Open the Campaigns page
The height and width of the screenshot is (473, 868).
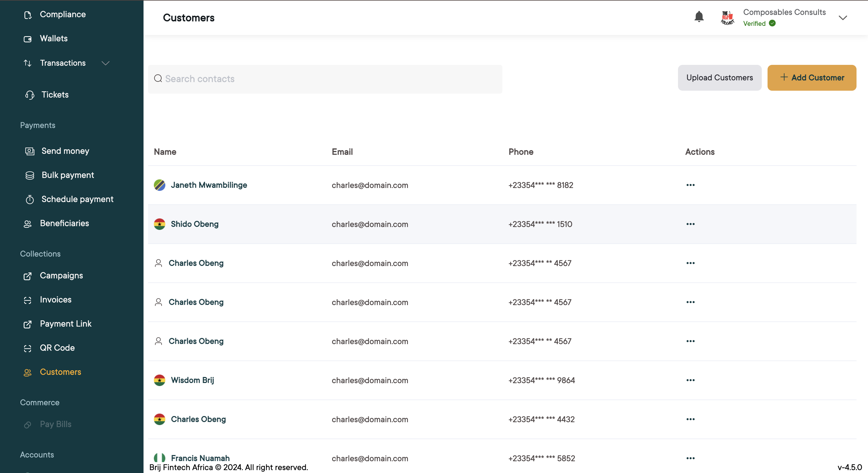(61, 276)
